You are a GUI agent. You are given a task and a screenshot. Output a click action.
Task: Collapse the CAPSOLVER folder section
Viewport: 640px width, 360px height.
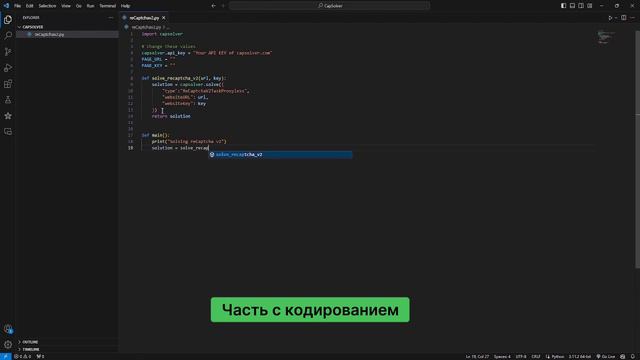coord(32,27)
